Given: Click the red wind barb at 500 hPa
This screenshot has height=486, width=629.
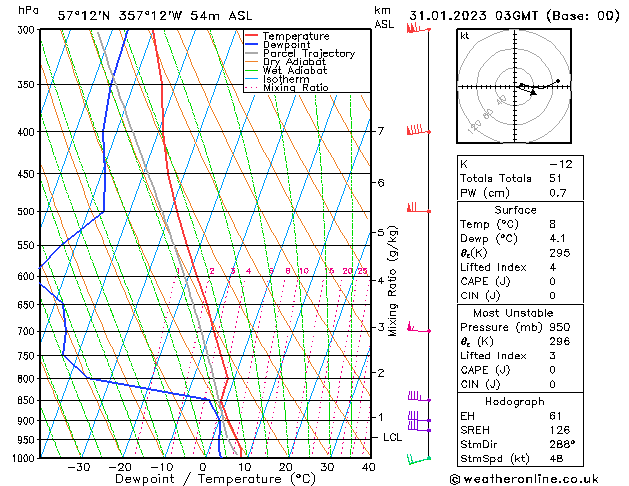Looking at the screenshot, I should [x=418, y=207].
